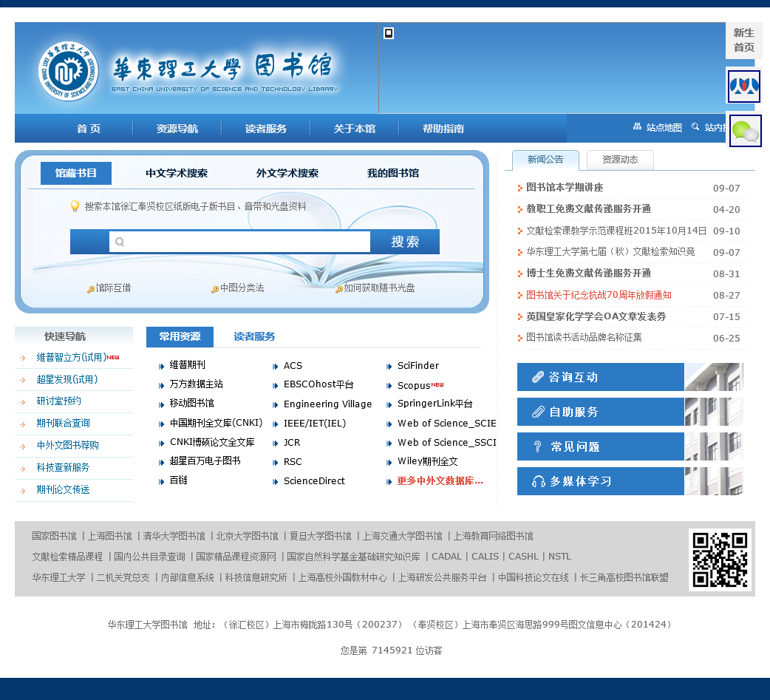The height and width of the screenshot is (700, 770).
Task: Open 中外文图书荐购 link
Action: [67, 446]
